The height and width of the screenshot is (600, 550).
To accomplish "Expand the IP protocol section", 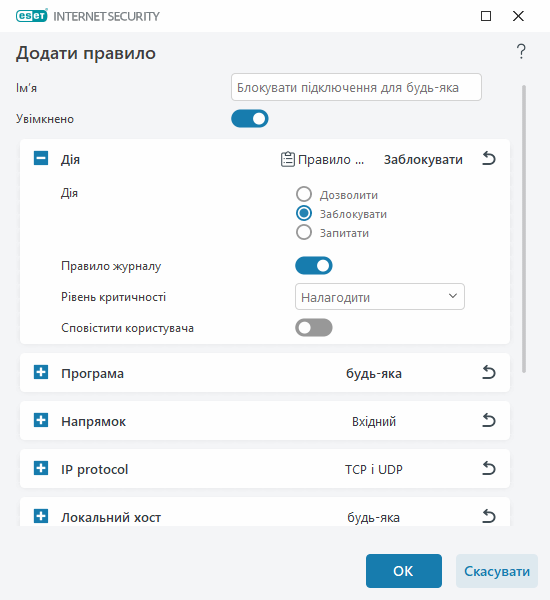I will point(41,468).
